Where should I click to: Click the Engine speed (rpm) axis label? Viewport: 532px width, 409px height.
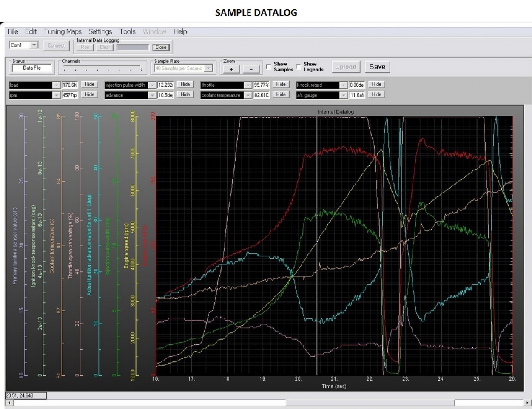point(126,246)
